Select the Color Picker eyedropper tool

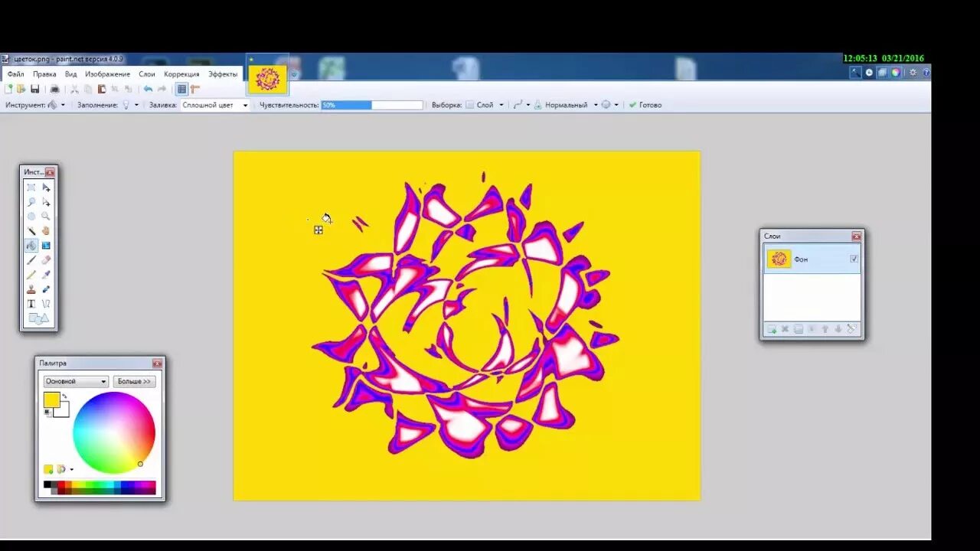(46, 275)
